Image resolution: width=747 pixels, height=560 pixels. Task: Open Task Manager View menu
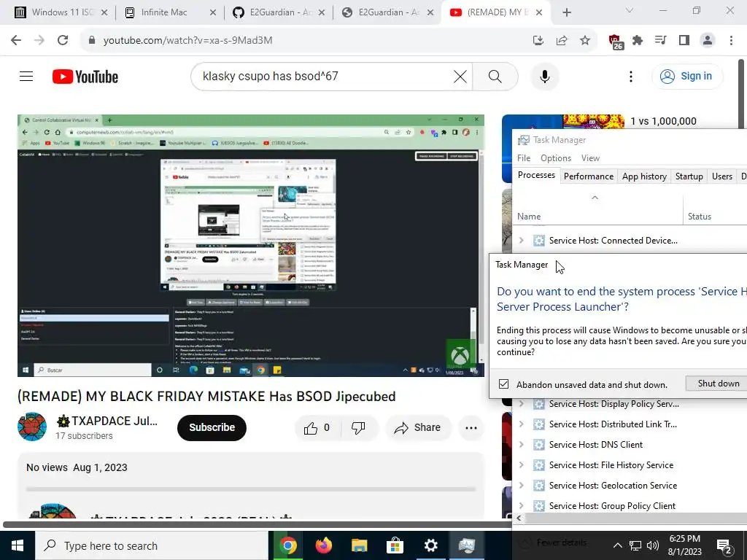(589, 158)
